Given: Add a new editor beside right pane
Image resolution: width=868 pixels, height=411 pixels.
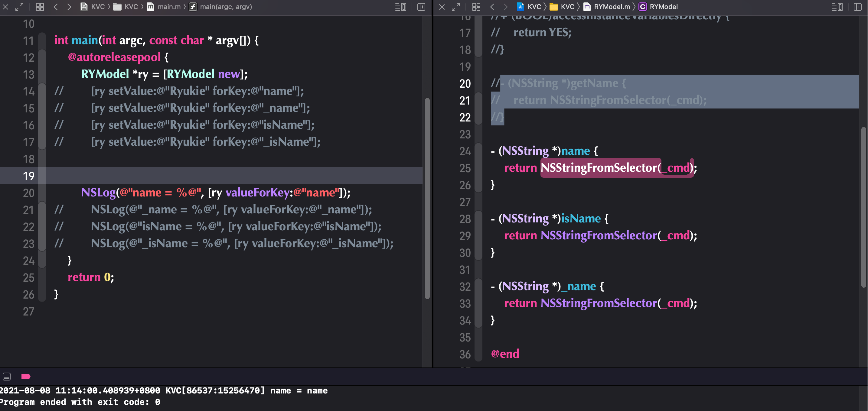Looking at the screenshot, I should pos(857,7).
